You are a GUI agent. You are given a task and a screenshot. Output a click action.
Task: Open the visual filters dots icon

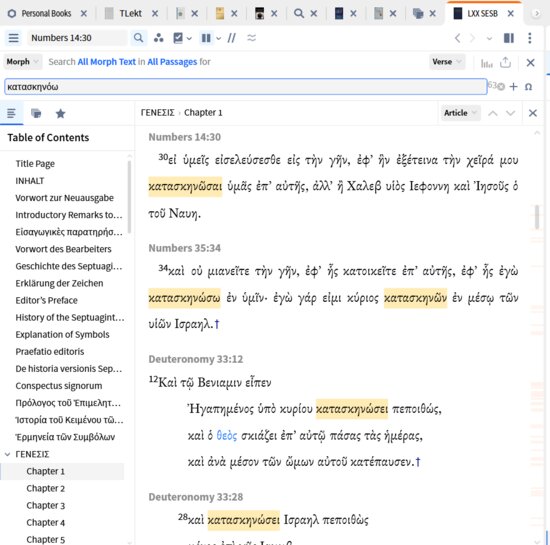(159, 38)
